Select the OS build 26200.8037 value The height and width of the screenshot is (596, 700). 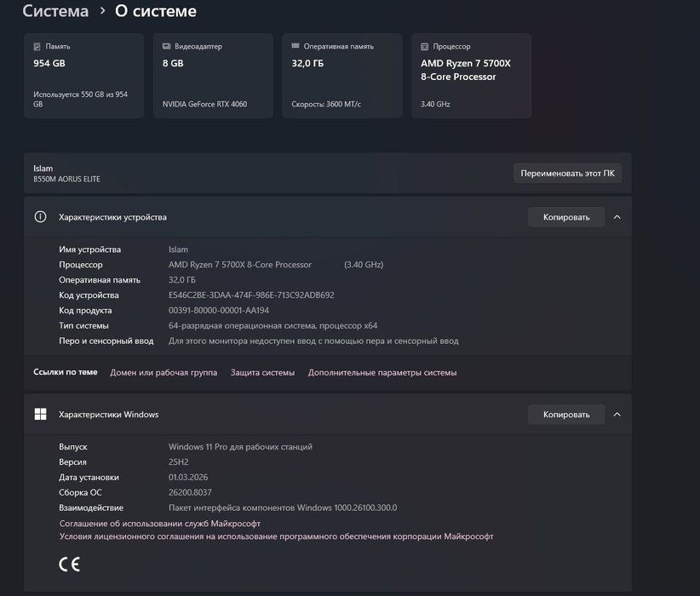tap(190, 492)
